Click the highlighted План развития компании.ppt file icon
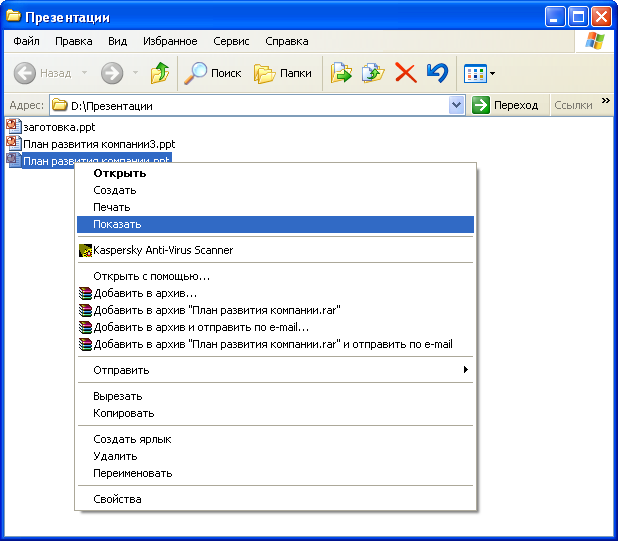This screenshot has width=618, height=541. (x=14, y=160)
